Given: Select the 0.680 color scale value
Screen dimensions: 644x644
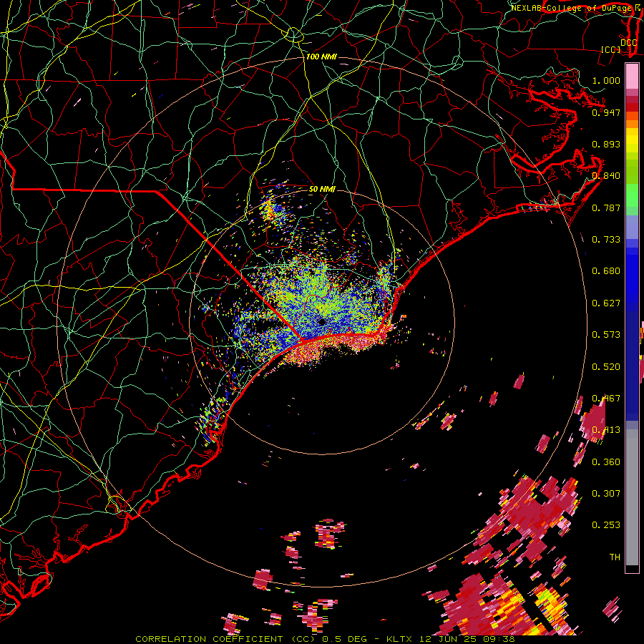Looking at the screenshot, I should click(x=606, y=271).
